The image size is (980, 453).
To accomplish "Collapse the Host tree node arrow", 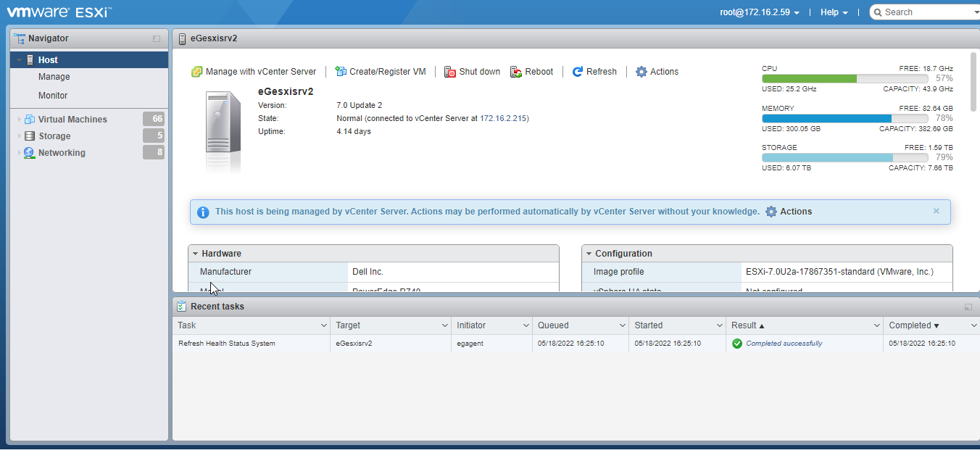I will click(x=20, y=60).
